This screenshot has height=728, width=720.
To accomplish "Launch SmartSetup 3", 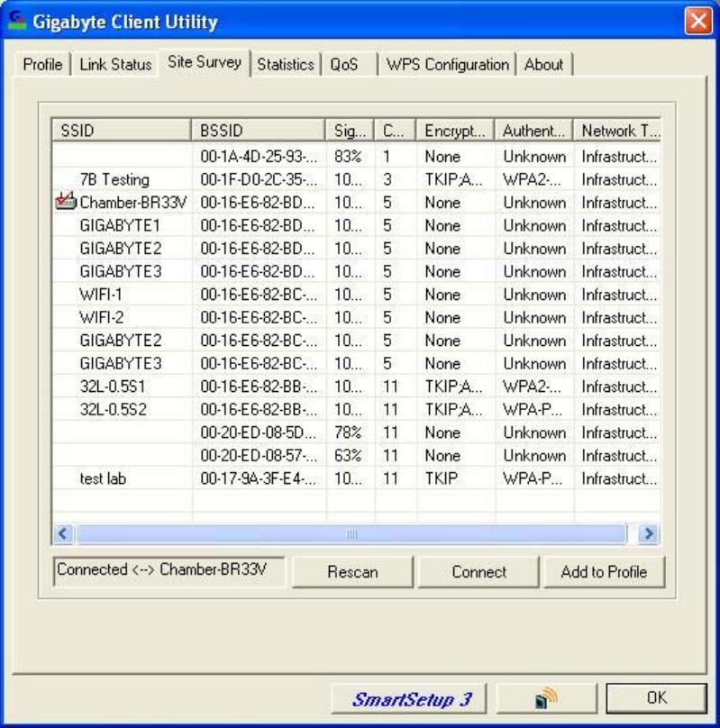I will click(409, 699).
